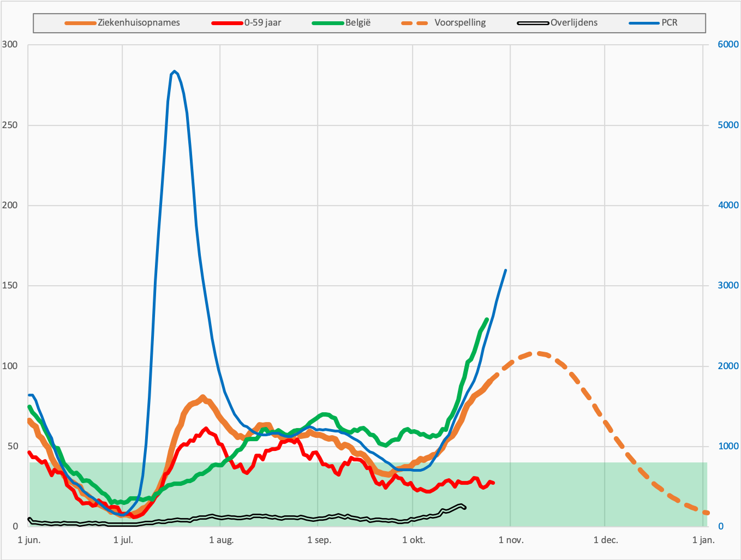Screen dimensions: 741x560
Task: Click the green België legend swatch
Action: coord(328,23)
